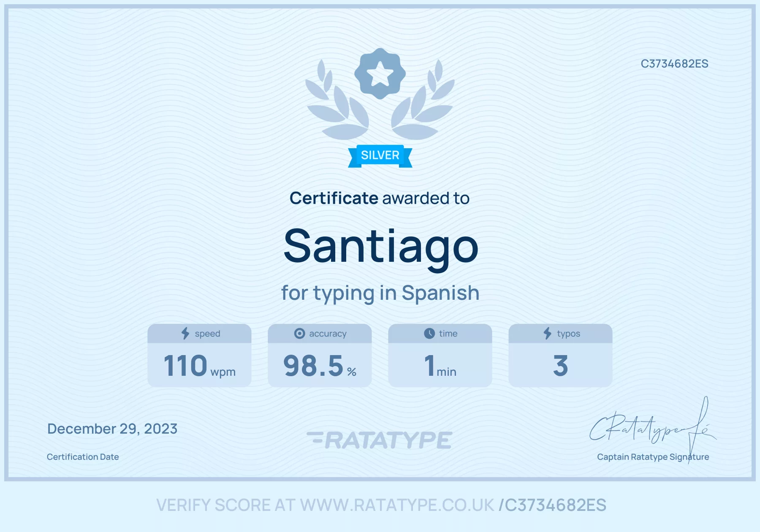Click 'Captain Ratatype Signature' caption
The width and height of the screenshot is (760, 532).
(653, 457)
